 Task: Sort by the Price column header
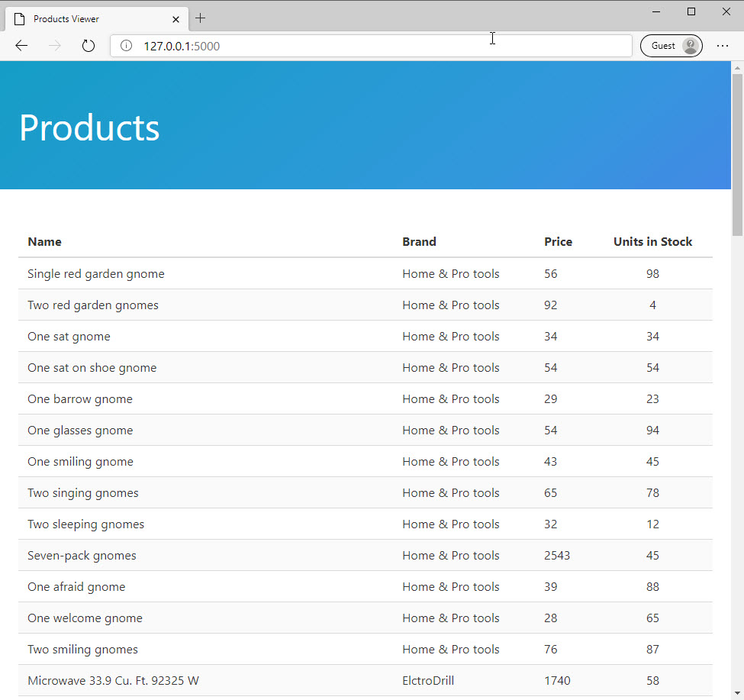(x=558, y=241)
